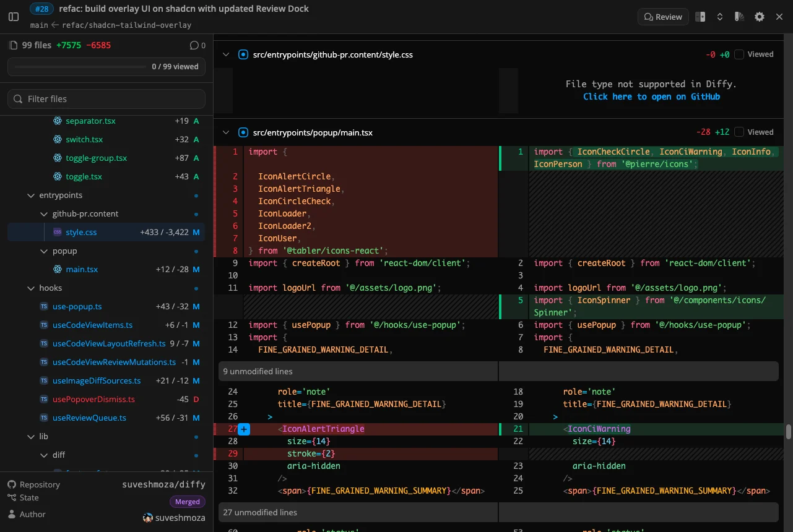Click the CSS file icon beside style.css
This screenshot has height=532, width=793.
58,232
